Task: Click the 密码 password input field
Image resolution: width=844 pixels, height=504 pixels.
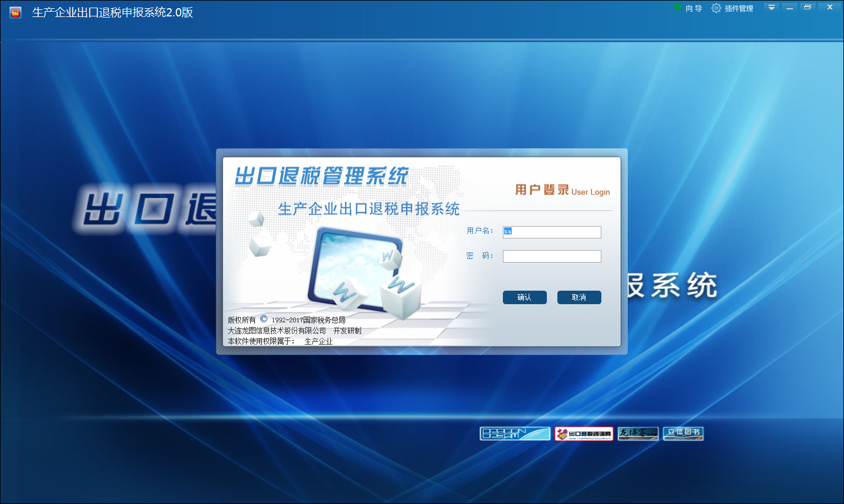Action: (x=552, y=256)
